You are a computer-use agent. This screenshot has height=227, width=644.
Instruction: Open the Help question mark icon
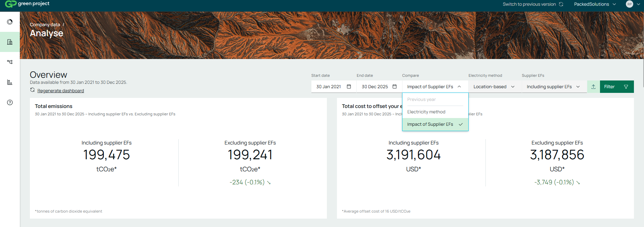10,102
